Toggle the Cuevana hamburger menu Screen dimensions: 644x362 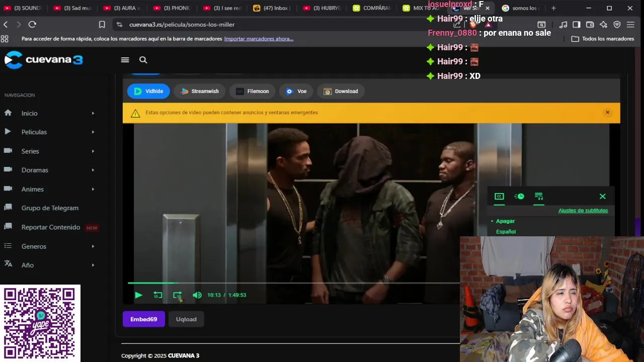click(x=125, y=60)
